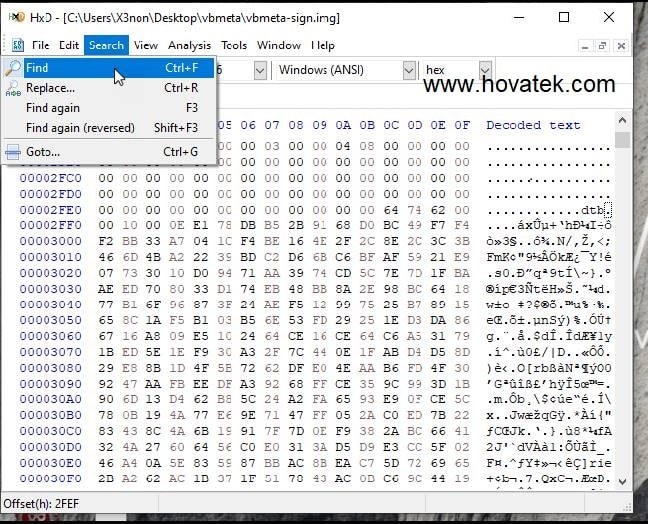The width and height of the screenshot is (648, 524).
Task: Click offset row 00003000
Action: (50, 241)
